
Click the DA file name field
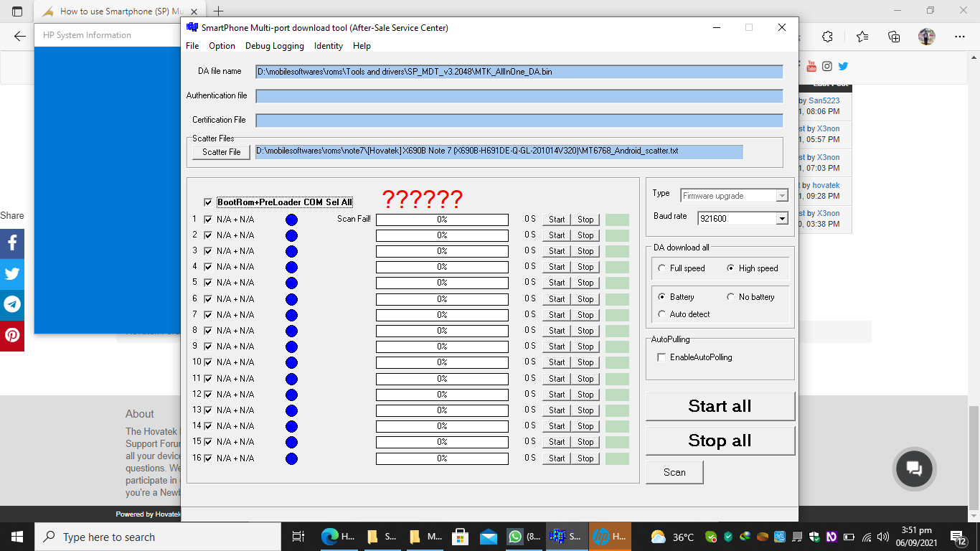coord(519,72)
